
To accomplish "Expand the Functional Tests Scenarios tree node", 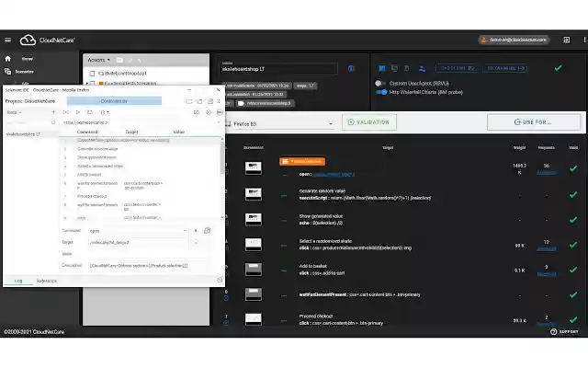I will pos(87,83).
